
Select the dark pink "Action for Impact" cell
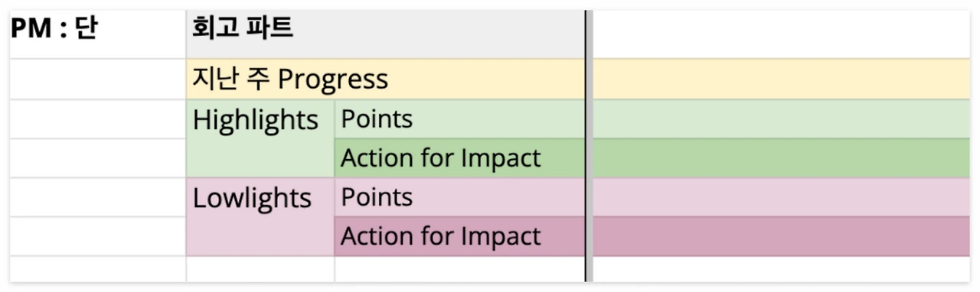pyautogui.click(x=459, y=236)
